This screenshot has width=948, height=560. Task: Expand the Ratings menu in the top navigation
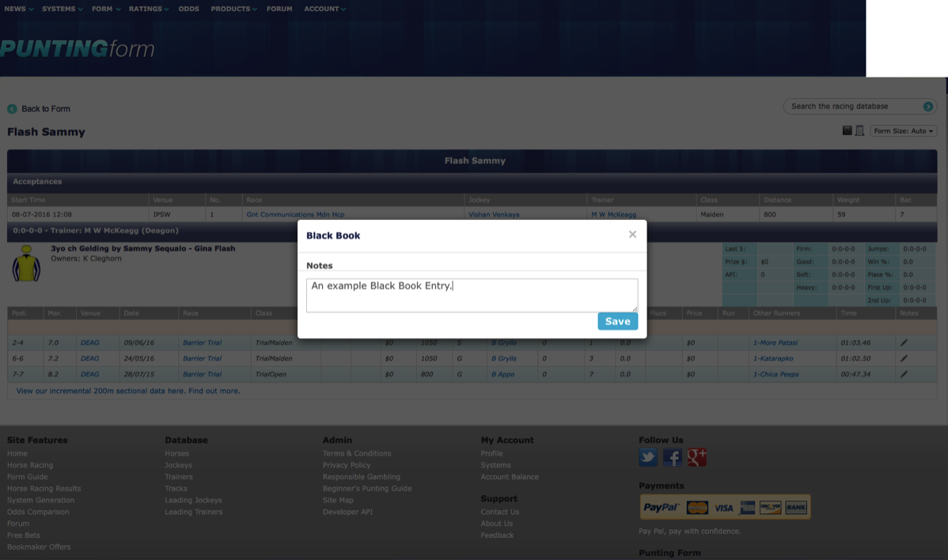click(149, 9)
